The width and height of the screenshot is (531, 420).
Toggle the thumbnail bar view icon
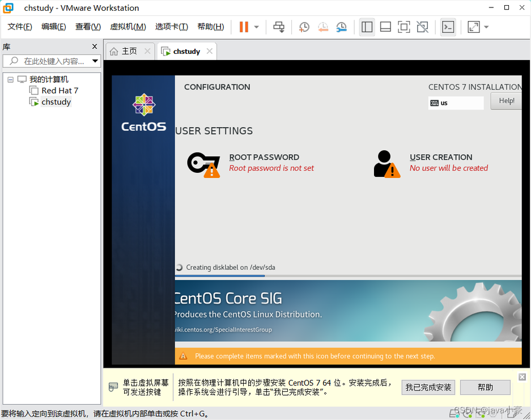(x=385, y=27)
